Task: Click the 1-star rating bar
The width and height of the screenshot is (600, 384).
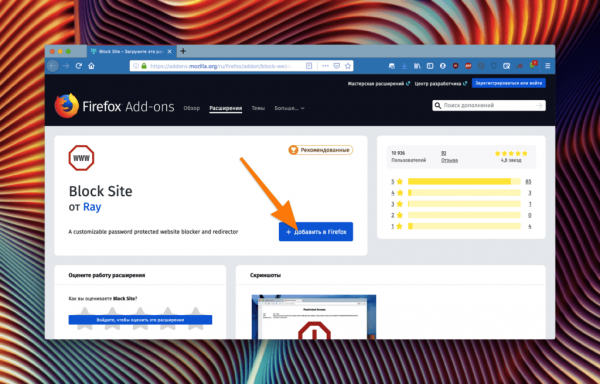Action: (x=464, y=226)
